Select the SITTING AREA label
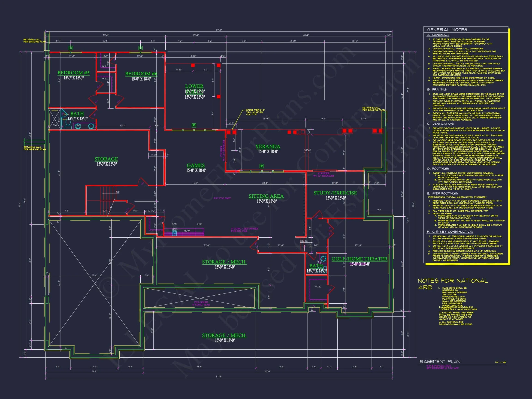 (266, 196)
